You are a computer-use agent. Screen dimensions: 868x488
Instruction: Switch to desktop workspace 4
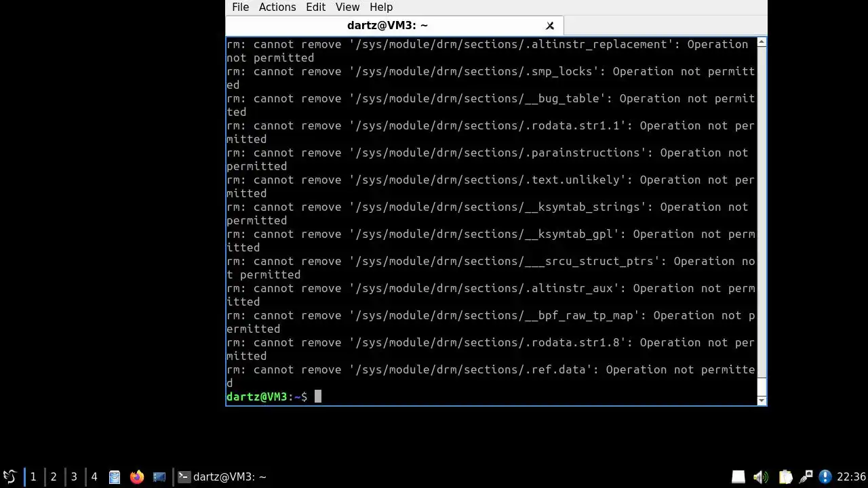(94, 476)
